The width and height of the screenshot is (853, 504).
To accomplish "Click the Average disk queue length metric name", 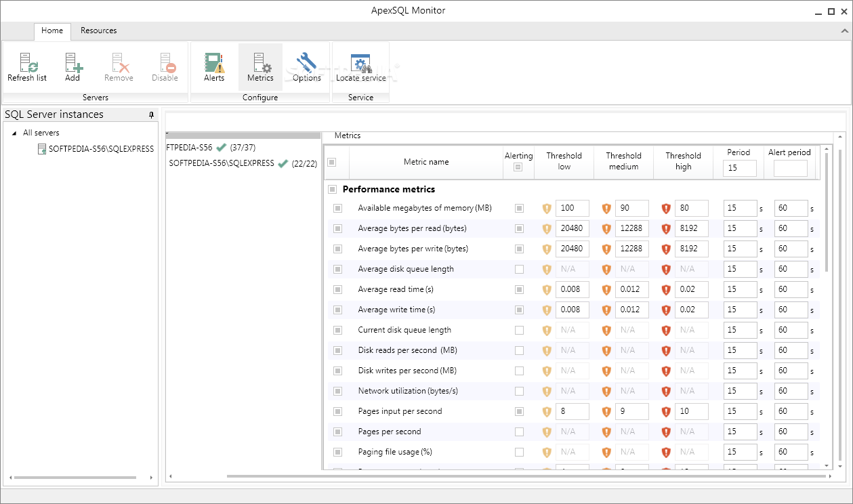I will (406, 270).
